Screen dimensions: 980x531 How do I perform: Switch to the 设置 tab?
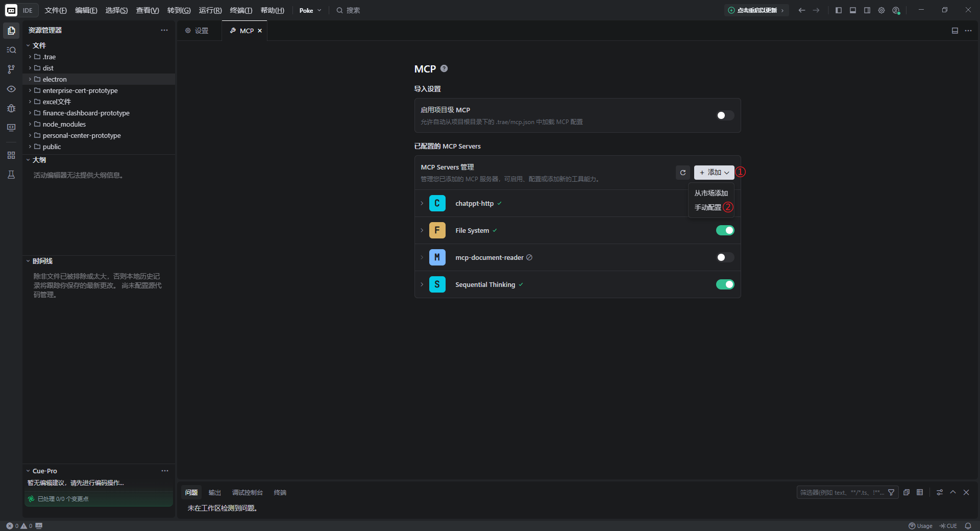[197, 31]
